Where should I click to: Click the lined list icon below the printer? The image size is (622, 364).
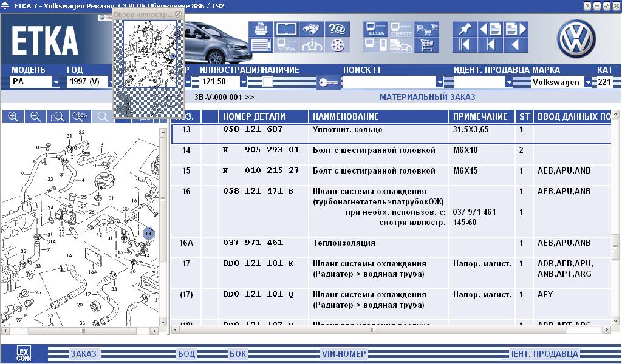pos(261,45)
